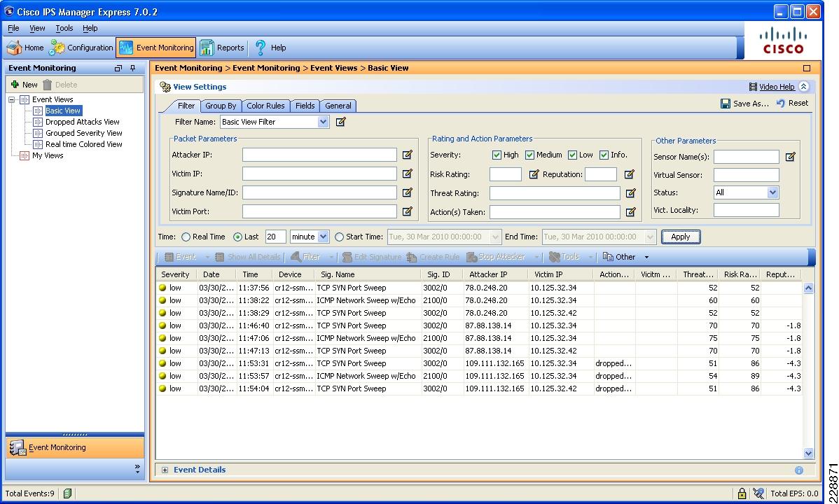Click the info icon in Event Details bar
839x504 pixels.
(x=799, y=470)
